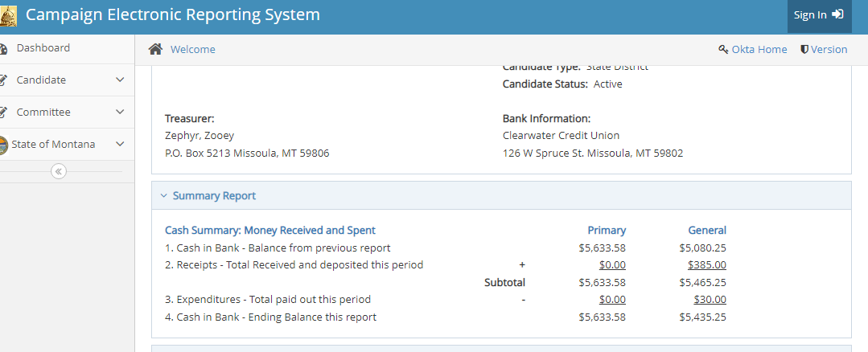Click the Subtotal label
Image resolution: width=868 pixels, height=352 pixels.
point(504,282)
